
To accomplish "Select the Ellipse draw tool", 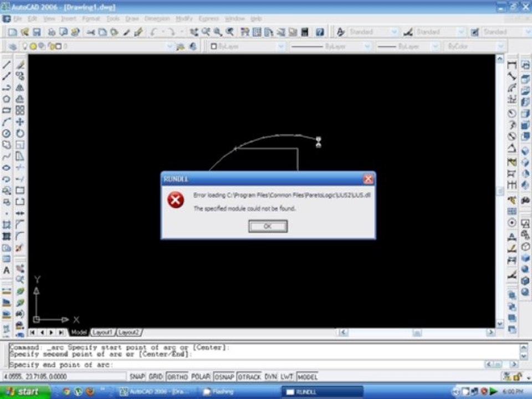I will (x=7, y=167).
